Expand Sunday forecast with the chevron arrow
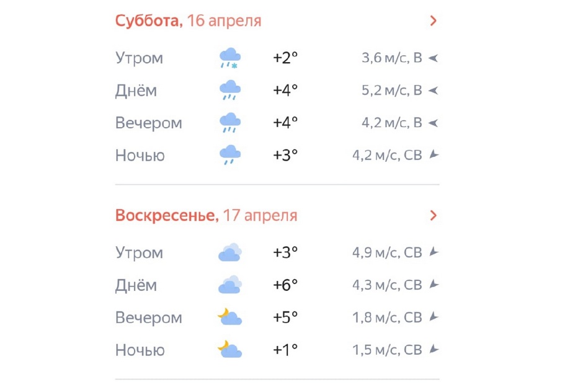 [x=433, y=216]
